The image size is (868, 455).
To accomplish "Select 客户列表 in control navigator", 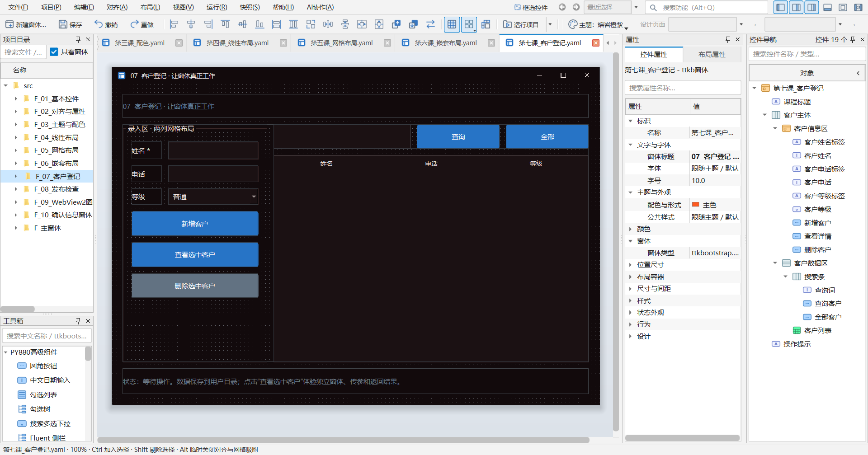I will coord(817,330).
